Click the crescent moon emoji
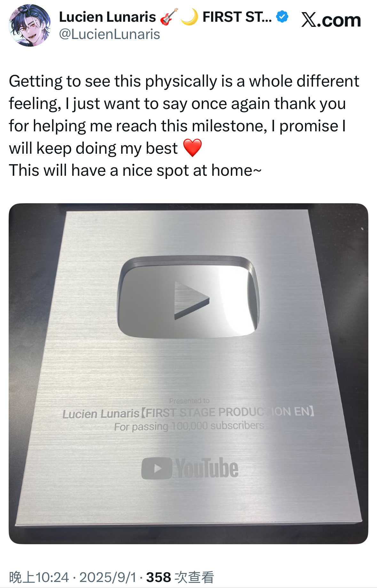The image size is (377, 588). coord(189,17)
